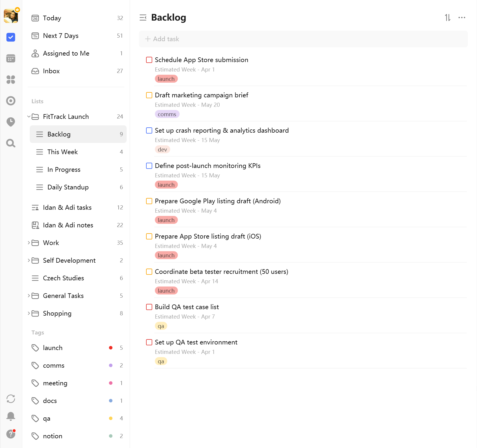Mark Draft marketing campaign brief complete
This screenshot has height=448, width=477.
click(149, 95)
